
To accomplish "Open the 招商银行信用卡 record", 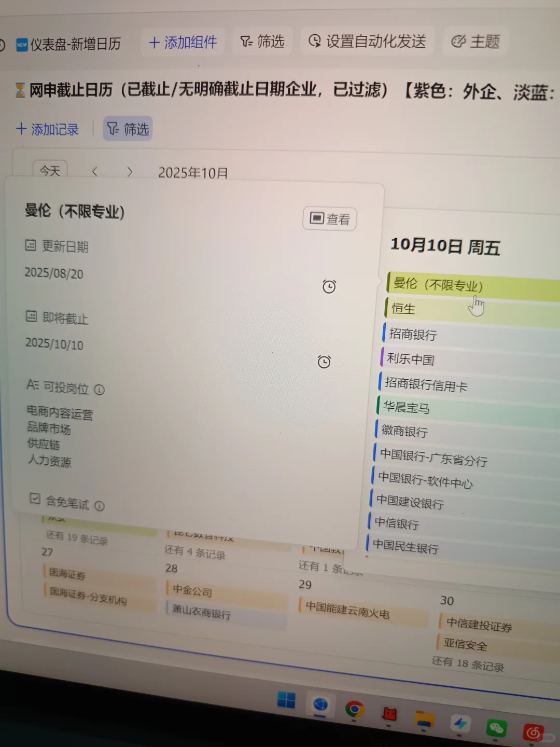I will click(x=469, y=386).
